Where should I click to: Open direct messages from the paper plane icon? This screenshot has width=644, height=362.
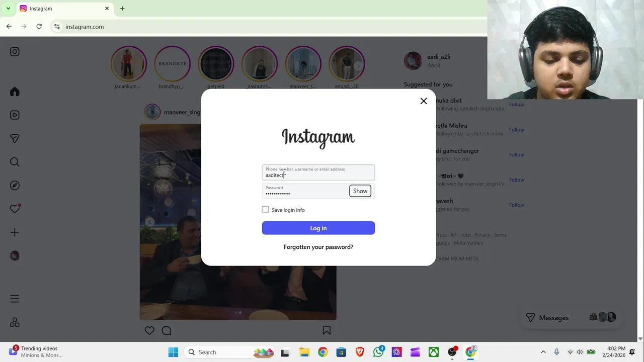[x=15, y=139]
